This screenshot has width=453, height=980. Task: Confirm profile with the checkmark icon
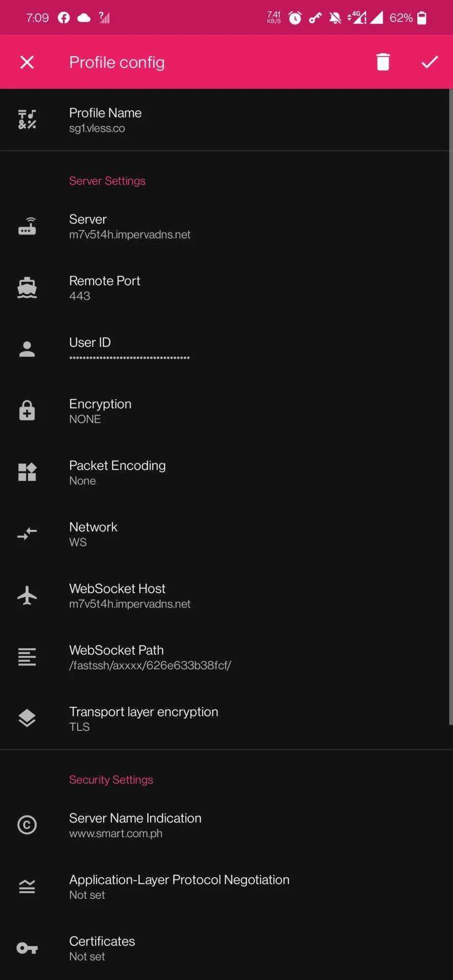tap(430, 62)
